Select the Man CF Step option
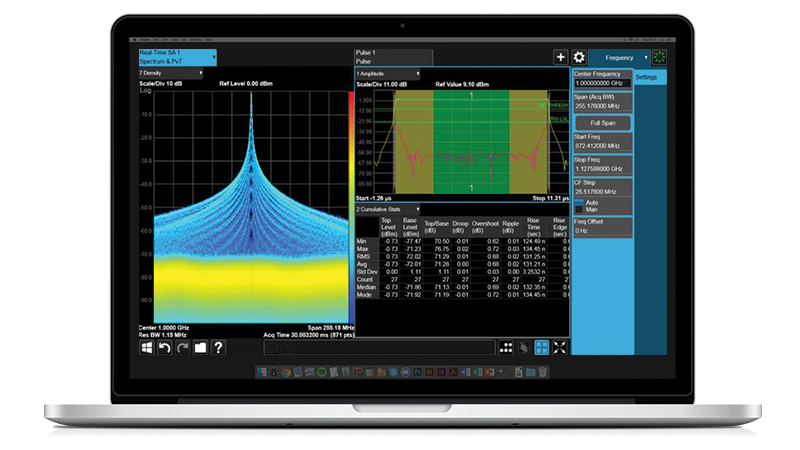 coord(587,209)
